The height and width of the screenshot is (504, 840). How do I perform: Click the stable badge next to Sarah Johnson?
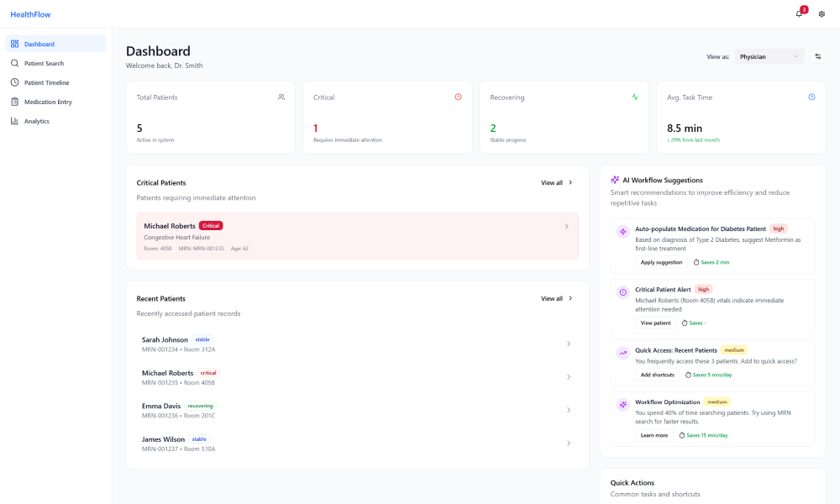pos(202,339)
